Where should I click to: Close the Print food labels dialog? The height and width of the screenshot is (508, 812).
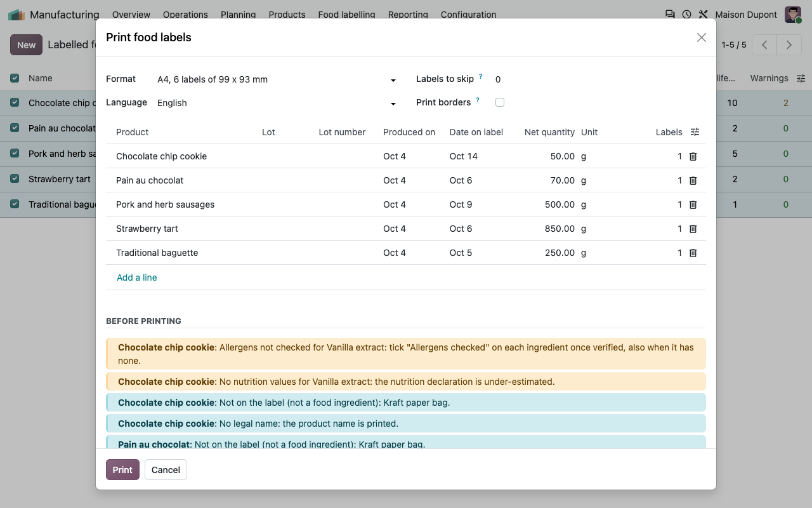701,37
